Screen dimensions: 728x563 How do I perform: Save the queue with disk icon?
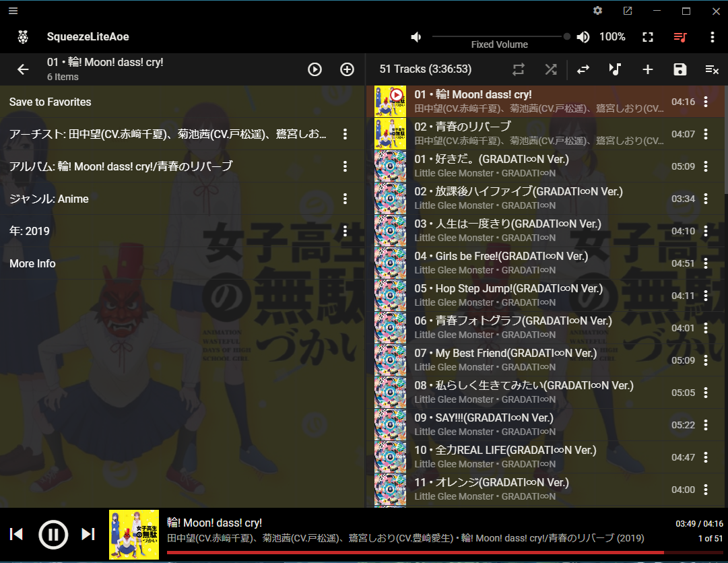coord(680,69)
